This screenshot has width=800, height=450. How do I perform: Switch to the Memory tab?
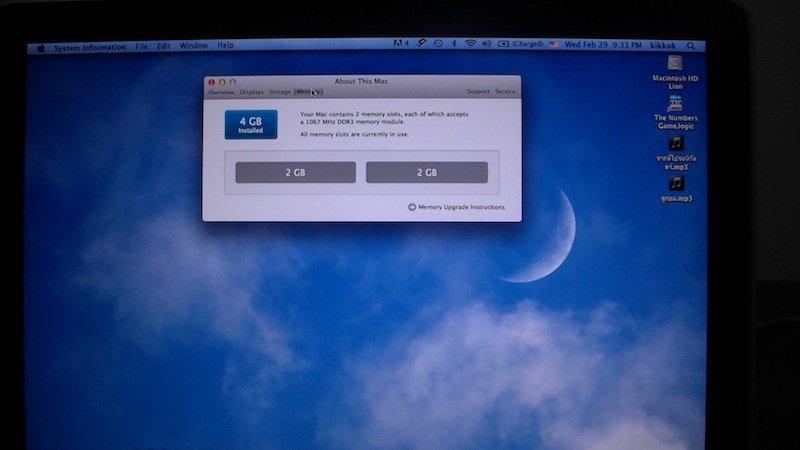click(x=309, y=92)
